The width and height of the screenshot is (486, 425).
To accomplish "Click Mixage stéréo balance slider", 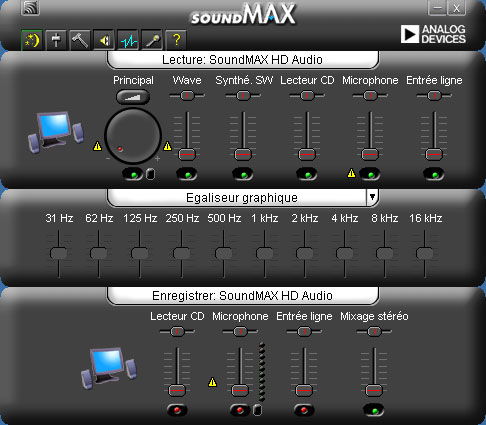I will click(x=374, y=332).
